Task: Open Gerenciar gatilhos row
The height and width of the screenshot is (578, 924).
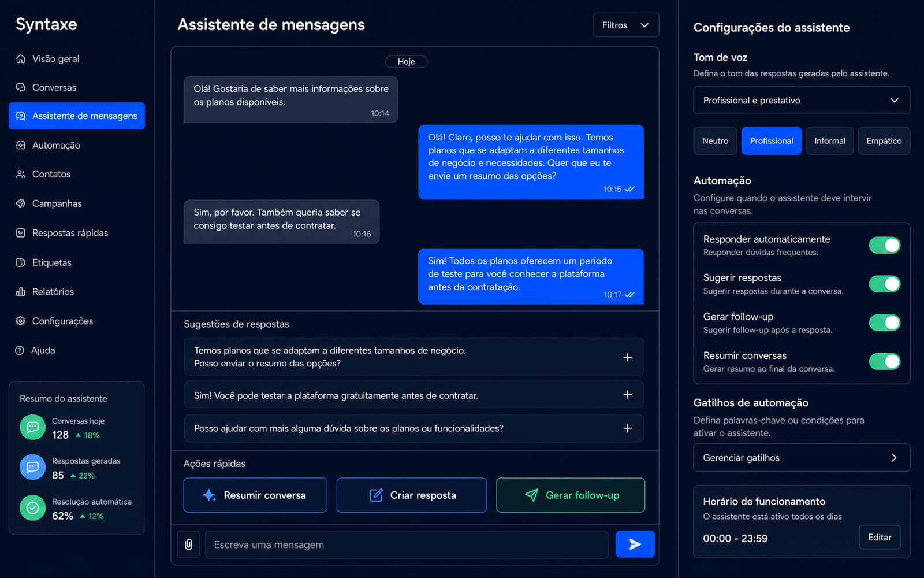Action: coord(802,458)
